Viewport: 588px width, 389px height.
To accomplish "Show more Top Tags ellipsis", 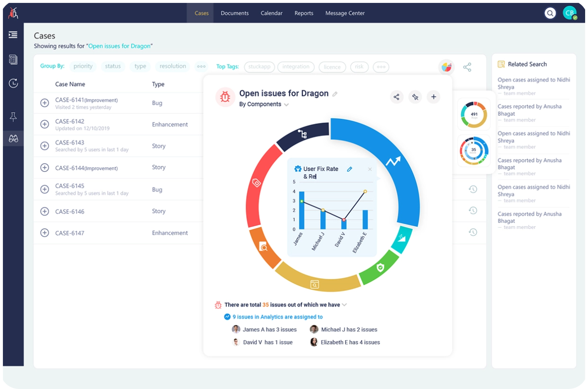I will click(381, 67).
